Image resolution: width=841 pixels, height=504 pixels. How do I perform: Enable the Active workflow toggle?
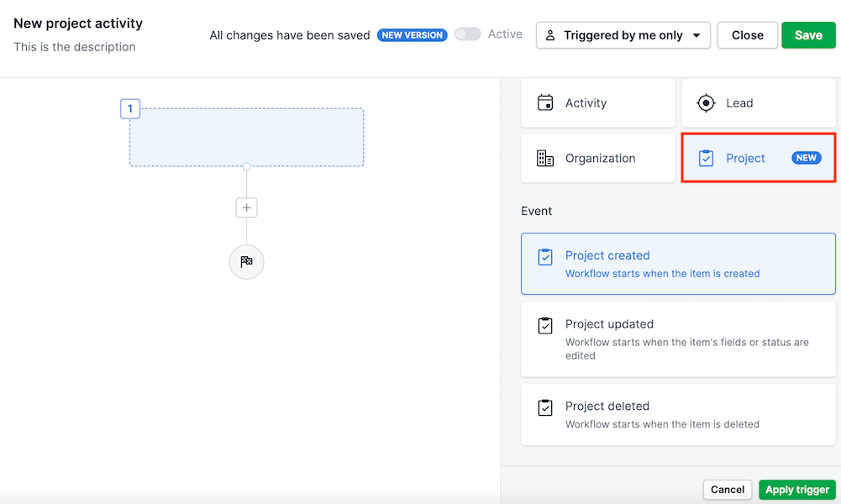pyautogui.click(x=467, y=34)
